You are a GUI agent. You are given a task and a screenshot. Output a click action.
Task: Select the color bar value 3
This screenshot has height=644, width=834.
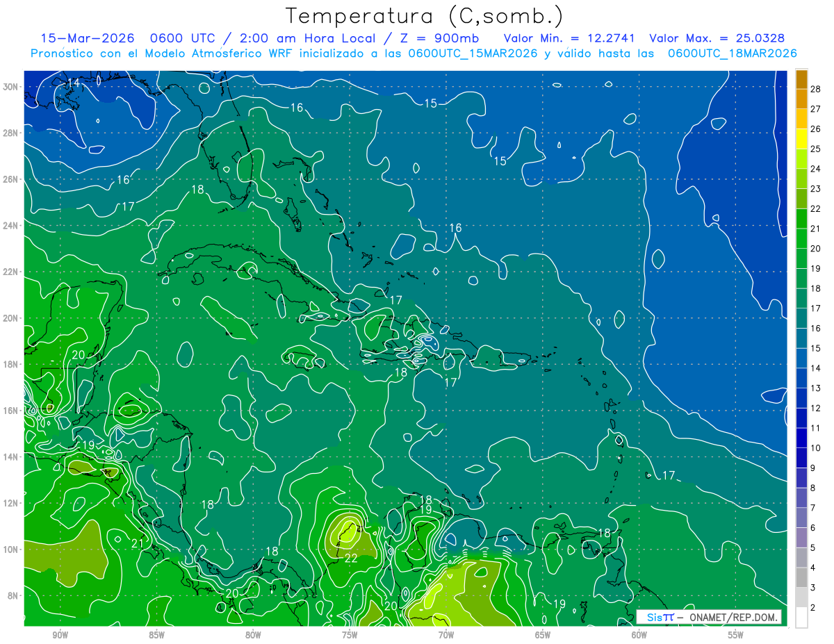pyautogui.click(x=814, y=588)
